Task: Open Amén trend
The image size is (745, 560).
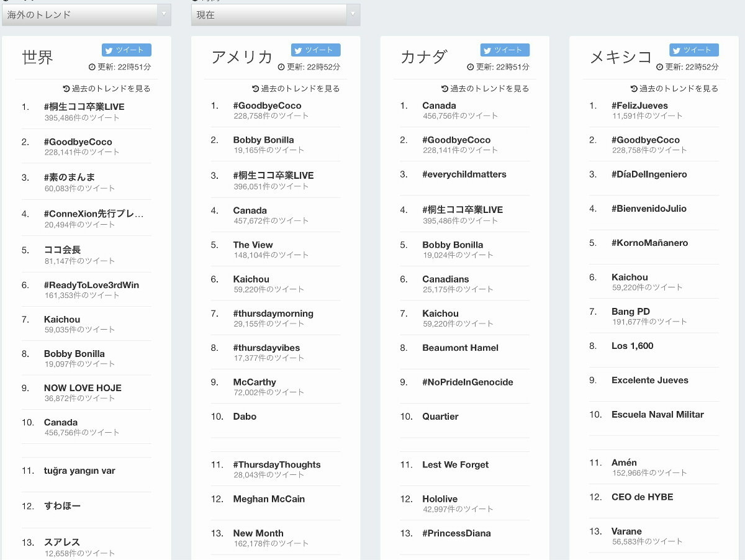Action: [624, 463]
